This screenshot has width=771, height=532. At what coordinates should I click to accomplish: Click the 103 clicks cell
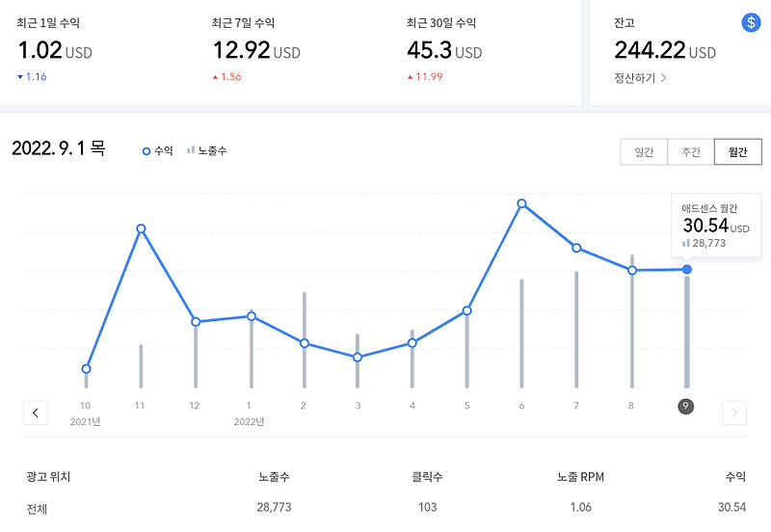click(427, 507)
